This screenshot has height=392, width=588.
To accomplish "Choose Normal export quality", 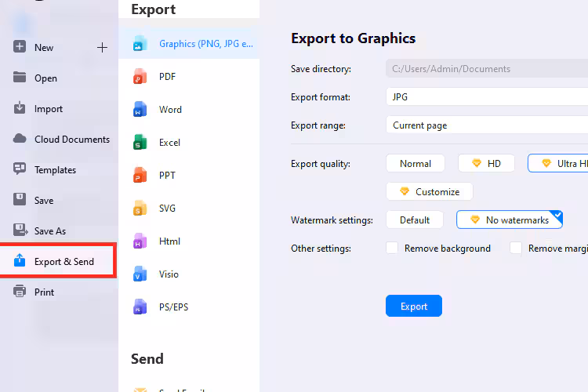I will pos(416,164).
